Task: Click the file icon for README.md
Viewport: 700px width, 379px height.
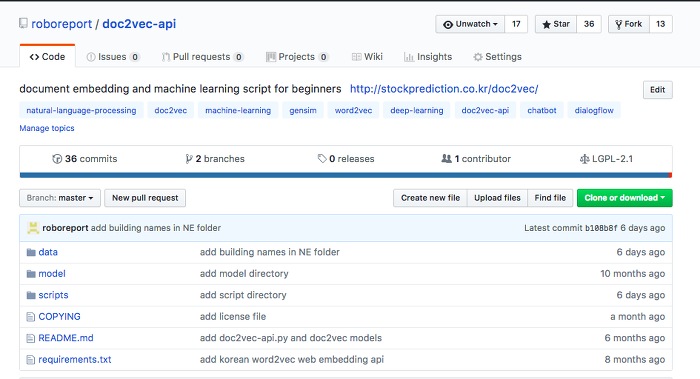Action: coord(30,338)
